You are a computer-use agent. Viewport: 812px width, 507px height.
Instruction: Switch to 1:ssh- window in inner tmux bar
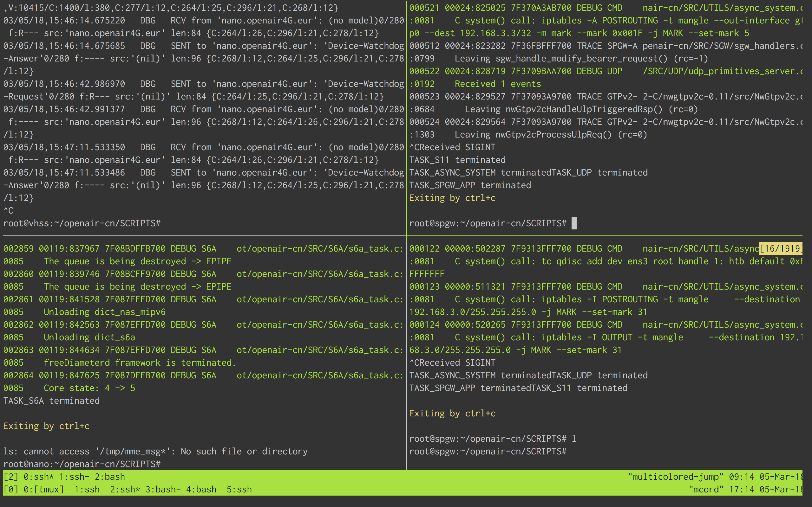[74, 477]
